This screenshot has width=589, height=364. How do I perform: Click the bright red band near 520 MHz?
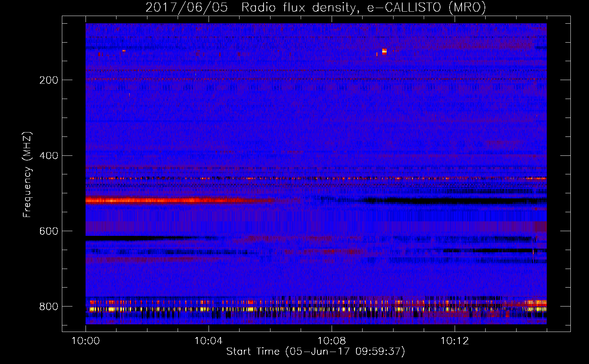[180, 200]
